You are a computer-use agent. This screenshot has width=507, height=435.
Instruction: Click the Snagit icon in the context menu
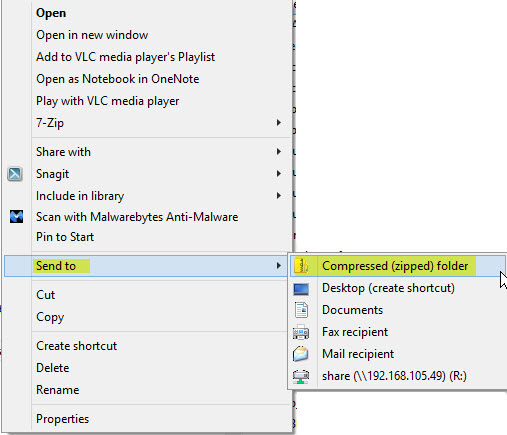tap(15, 174)
